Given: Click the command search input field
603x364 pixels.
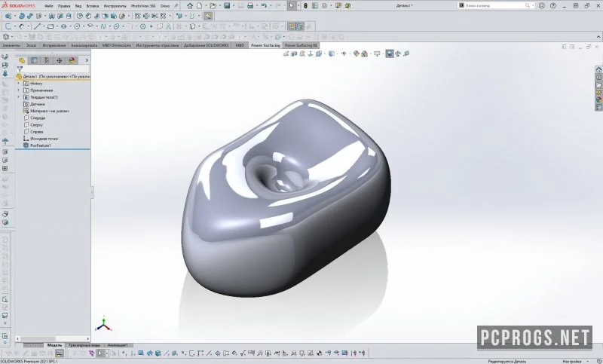Looking at the screenshot, I should coord(494,6).
